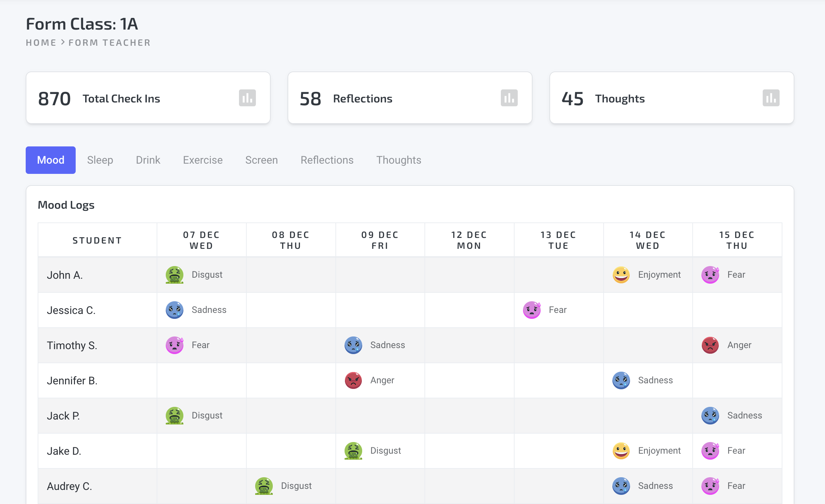Click Jessica C.'s Sadness emoji on 07 Dec

pos(175,310)
